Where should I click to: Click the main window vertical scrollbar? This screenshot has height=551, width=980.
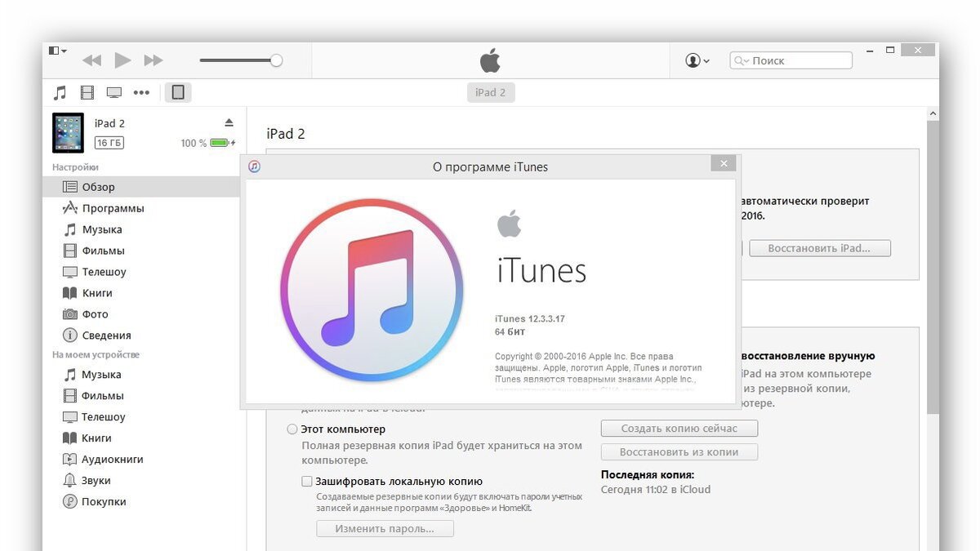pyautogui.click(x=933, y=268)
